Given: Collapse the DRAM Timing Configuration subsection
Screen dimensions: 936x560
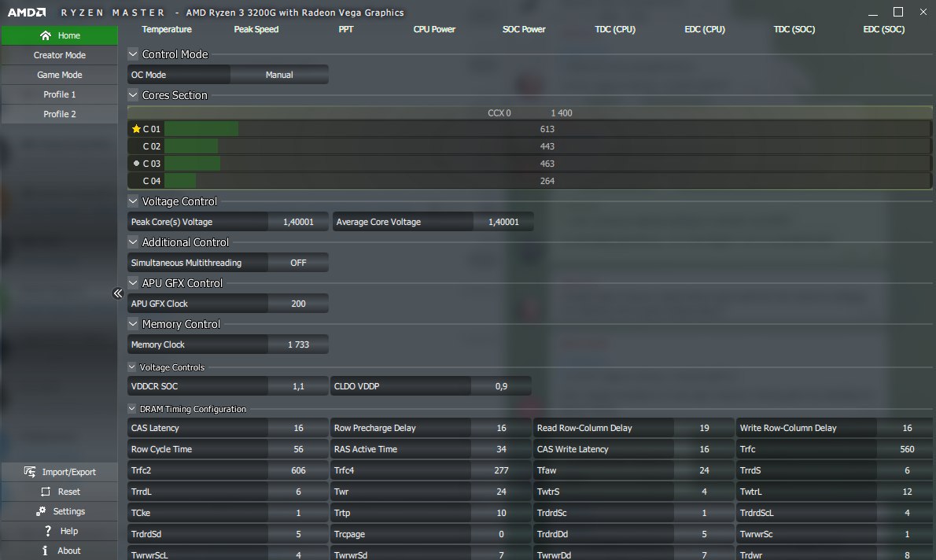Looking at the screenshot, I should [132, 409].
